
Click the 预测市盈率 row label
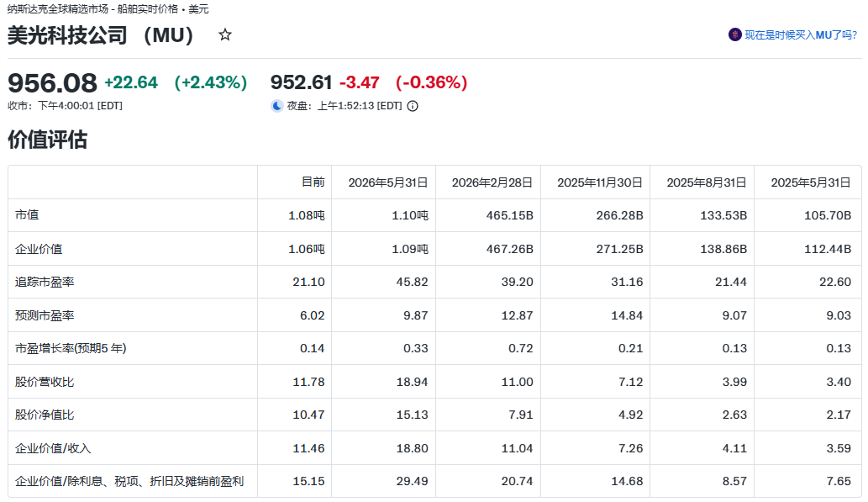pos(45,315)
